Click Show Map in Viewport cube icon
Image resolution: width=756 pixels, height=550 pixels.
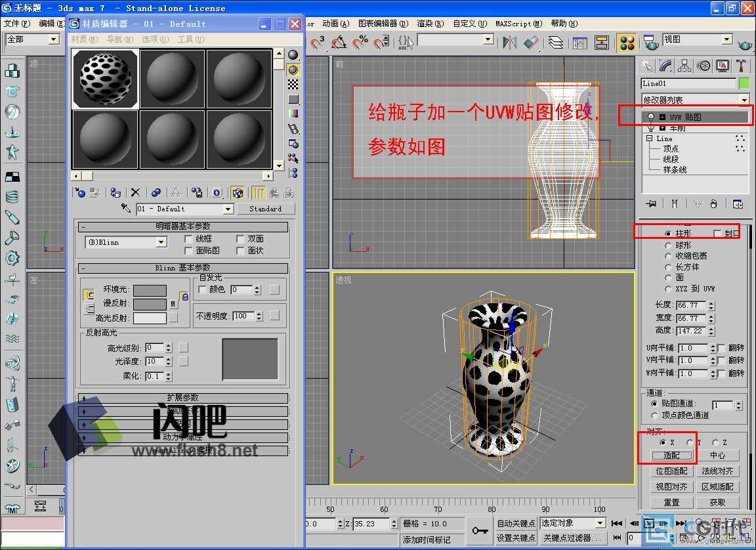pos(238,192)
